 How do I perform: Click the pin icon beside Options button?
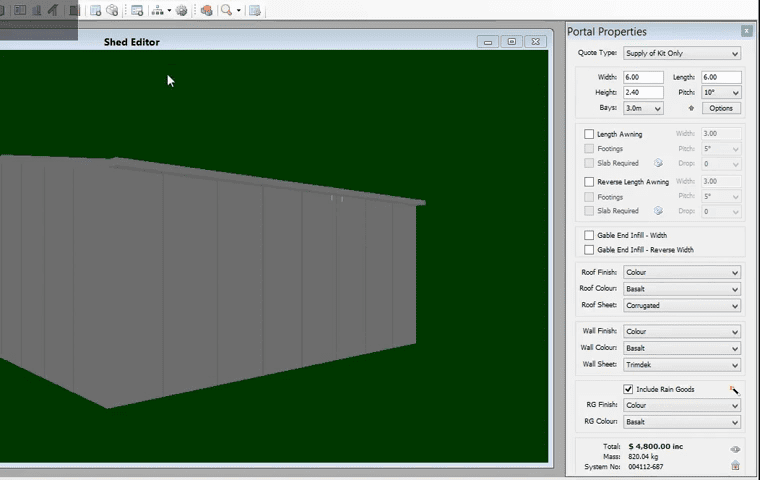(691, 108)
